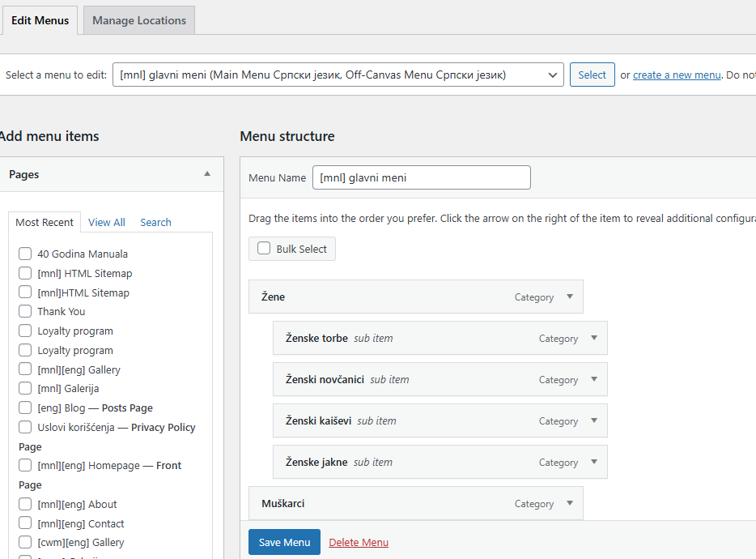Switch to the Manage Locations tab
Image resolution: width=756 pixels, height=559 pixels.
pyautogui.click(x=139, y=21)
